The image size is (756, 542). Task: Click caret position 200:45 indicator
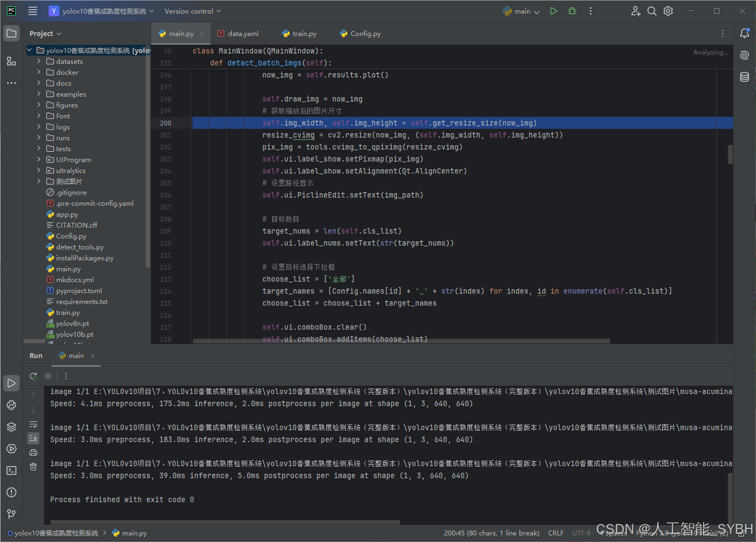click(x=491, y=533)
